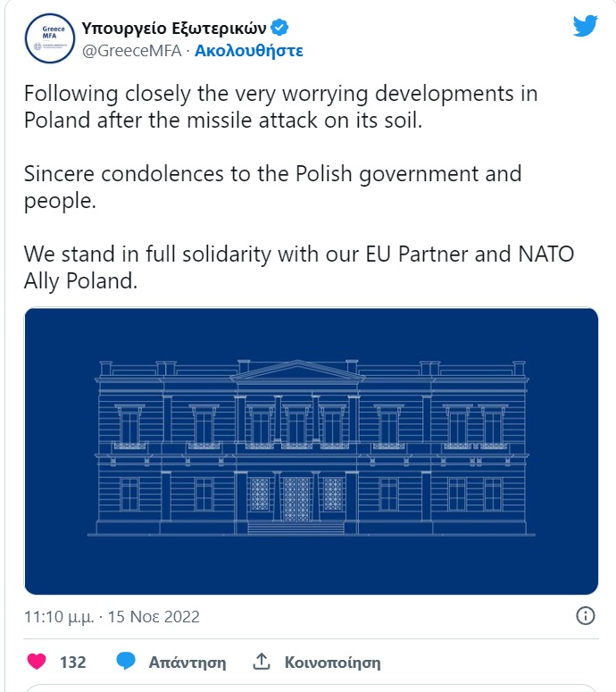Click the paragraph about missile attack

pyautogui.click(x=280, y=107)
